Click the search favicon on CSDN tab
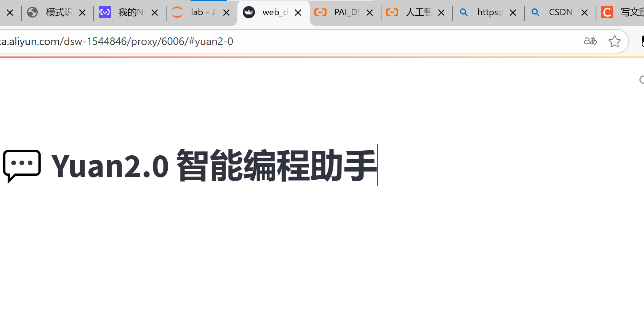The width and height of the screenshot is (644, 330). coord(535,13)
